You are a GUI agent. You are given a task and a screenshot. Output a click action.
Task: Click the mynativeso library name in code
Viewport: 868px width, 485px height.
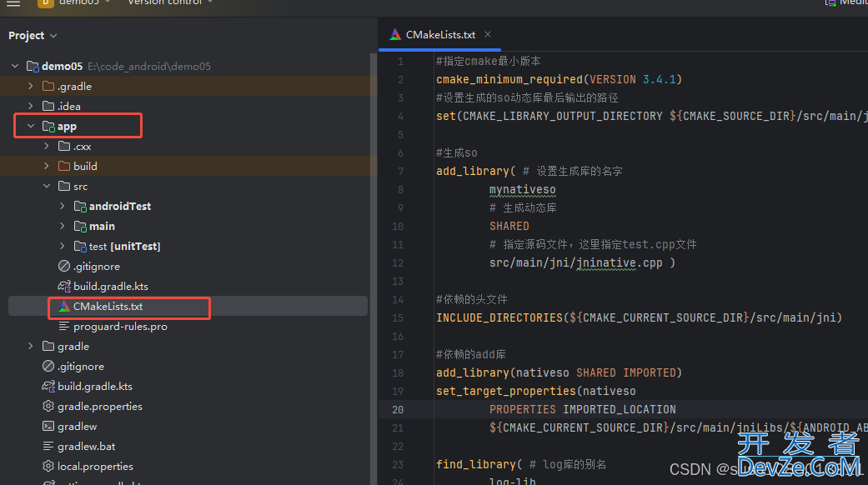[x=522, y=190]
